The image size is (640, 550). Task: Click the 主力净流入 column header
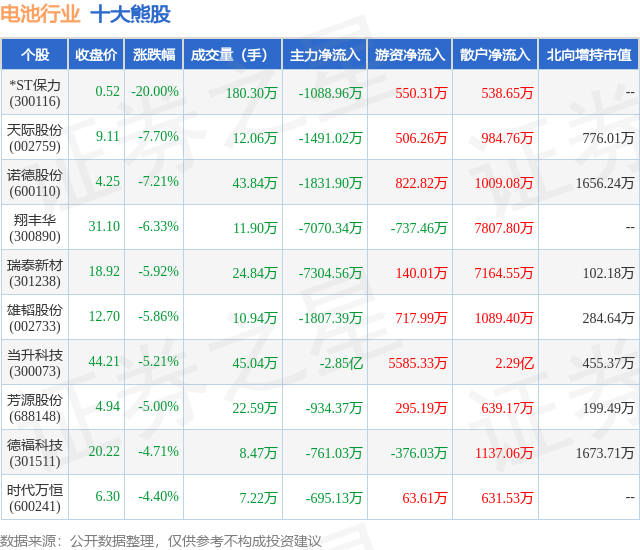click(x=325, y=54)
